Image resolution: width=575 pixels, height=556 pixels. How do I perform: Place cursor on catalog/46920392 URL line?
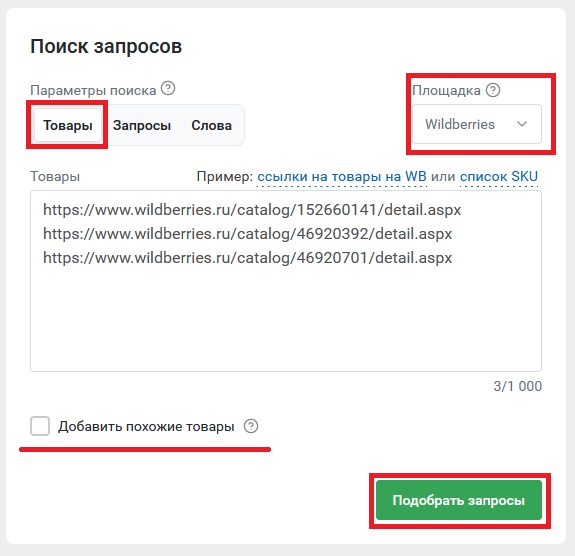248,234
